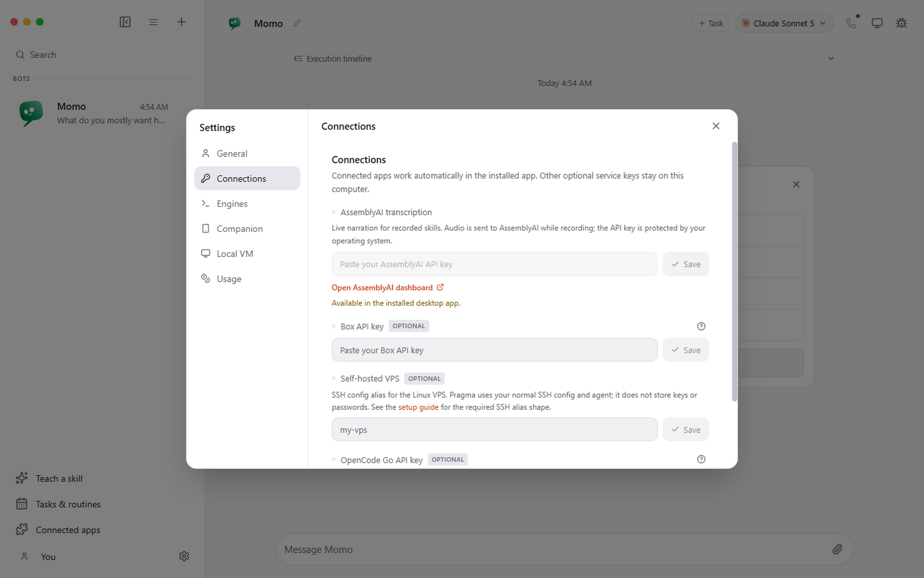Close the background card behind the dialog
Screen dimensions: 924x578
click(x=796, y=185)
